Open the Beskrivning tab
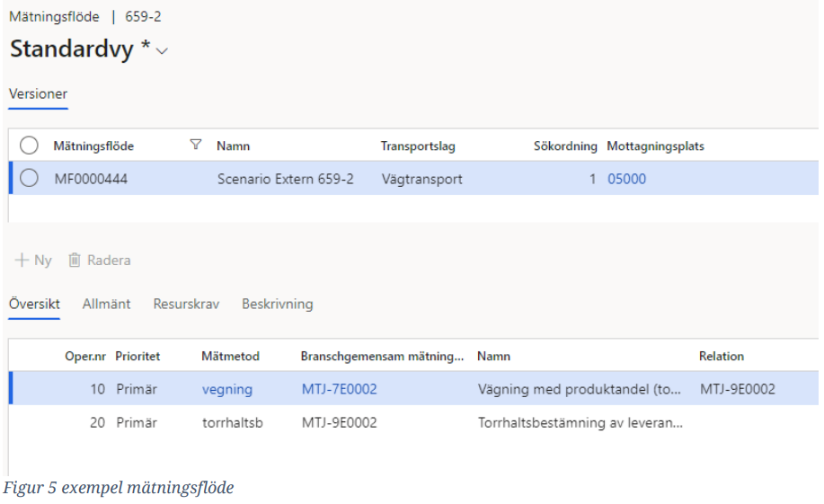This screenshot has height=504, width=824. pos(277,304)
